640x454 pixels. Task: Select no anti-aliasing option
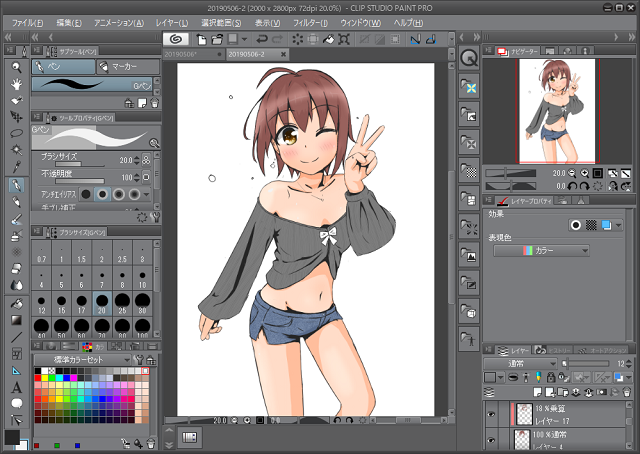(86, 194)
